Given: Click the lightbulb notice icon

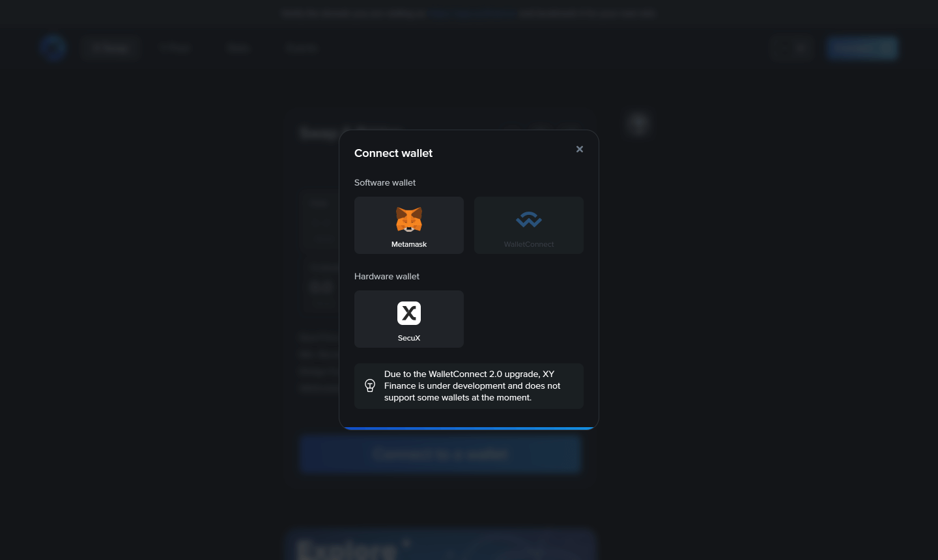Looking at the screenshot, I should pyautogui.click(x=370, y=385).
